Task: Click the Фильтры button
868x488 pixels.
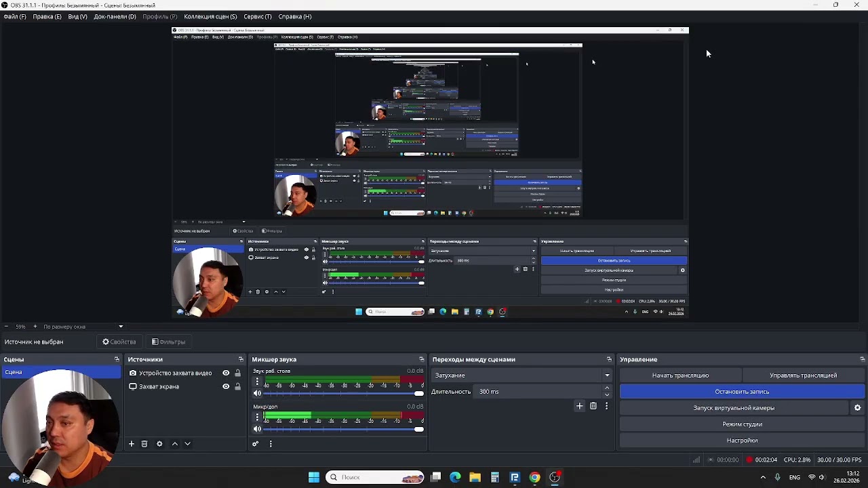Action: coord(168,342)
